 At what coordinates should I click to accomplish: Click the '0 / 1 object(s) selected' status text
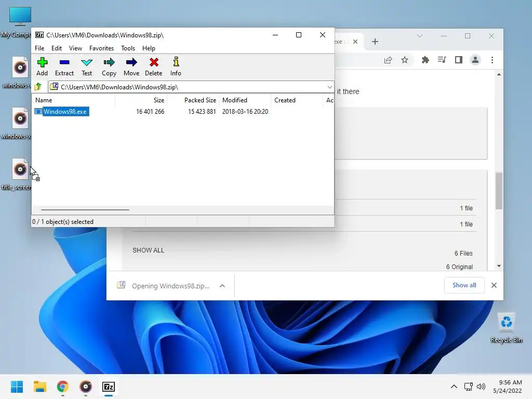tap(63, 221)
